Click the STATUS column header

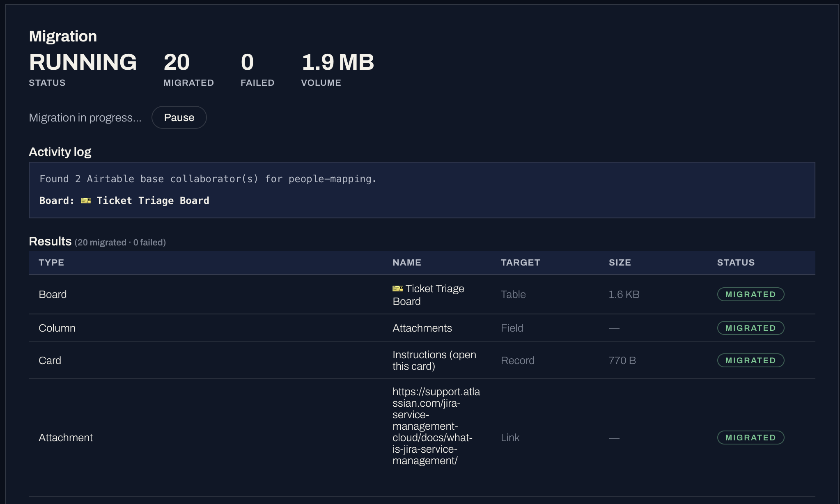[x=736, y=263]
